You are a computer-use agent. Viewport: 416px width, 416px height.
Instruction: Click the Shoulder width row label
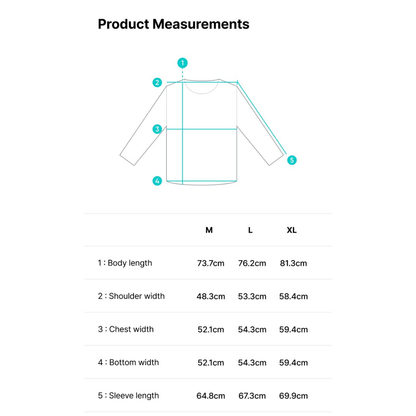pos(131,296)
